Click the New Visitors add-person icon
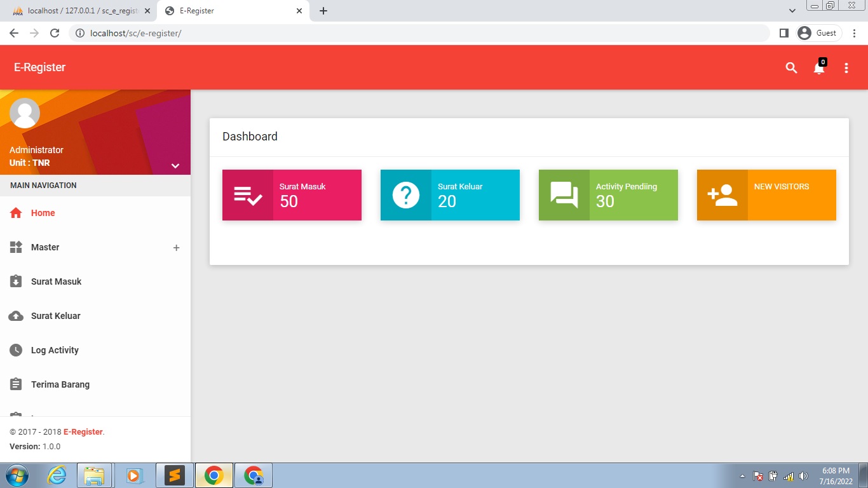Screen dimensions: 868x488 coord(722,195)
